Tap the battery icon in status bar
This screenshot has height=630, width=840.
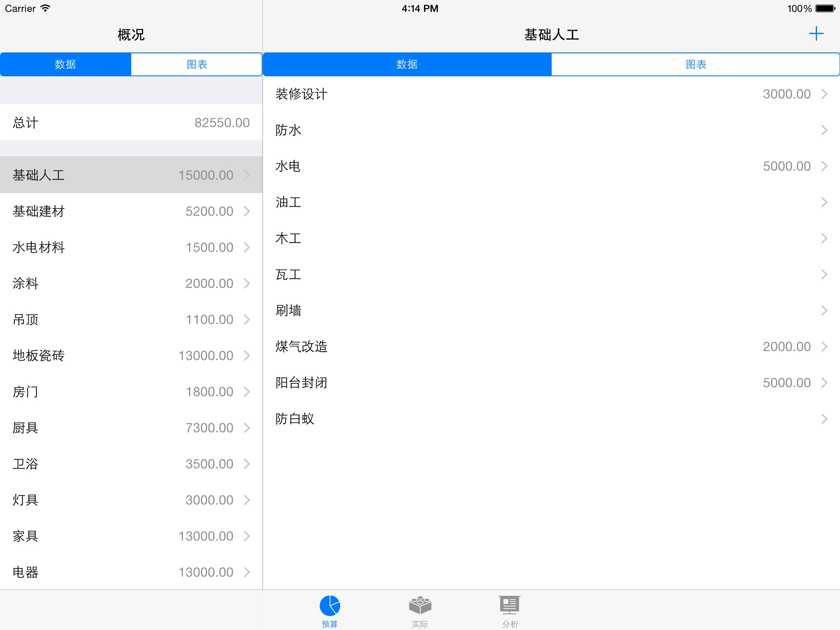pos(825,9)
